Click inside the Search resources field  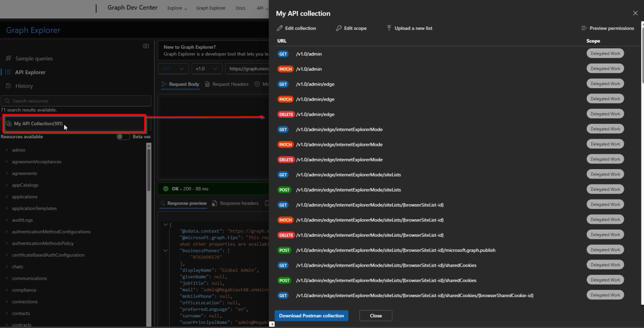point(76,101)
